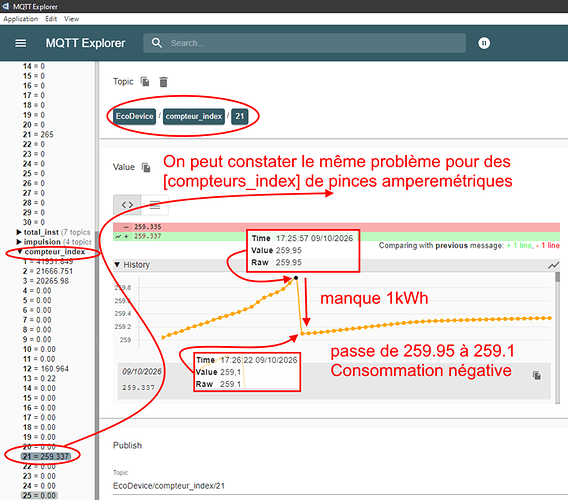Screen dimensions: 568x500
Task: Select tree item 4 = 0.00
Action: (37, 291)
